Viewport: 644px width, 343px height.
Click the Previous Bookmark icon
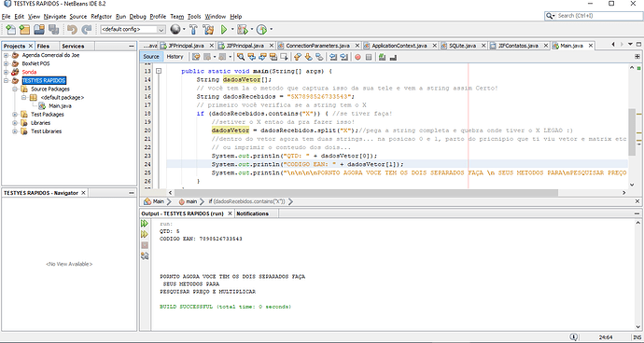tap(298, 57)
